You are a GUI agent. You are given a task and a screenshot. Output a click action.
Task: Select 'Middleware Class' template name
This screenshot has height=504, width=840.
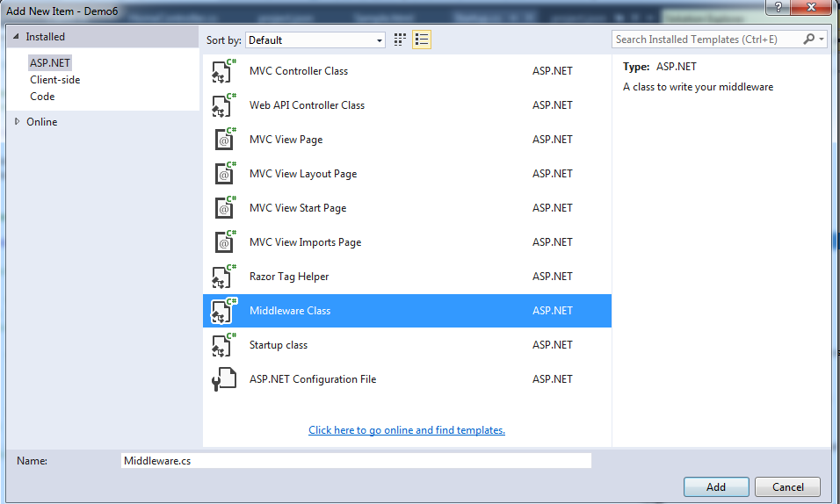coord(290,311)
